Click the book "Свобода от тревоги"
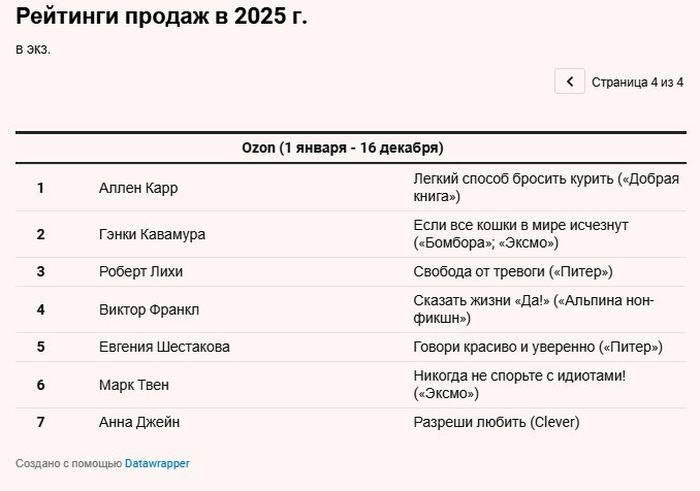Image resolution: width=700 pixels, height=491 pixels. click(512, 271)
